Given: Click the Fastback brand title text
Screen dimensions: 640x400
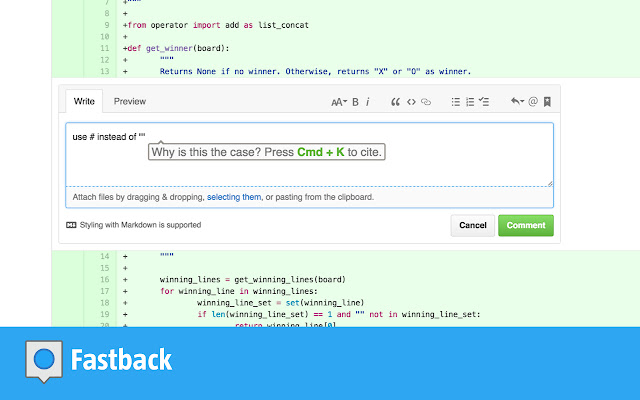Looking at the screenshot, I should pyautogui.click(x=121, y=360).
